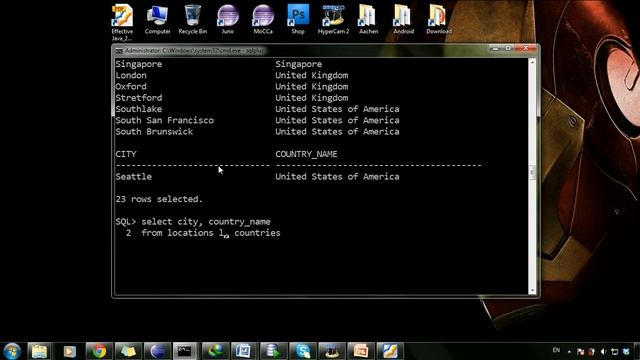Open the database tool taskbar icon

273,351
